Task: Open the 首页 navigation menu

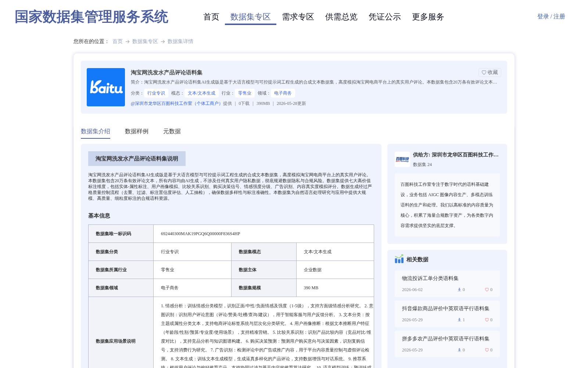Action: (x=211, y=17)
